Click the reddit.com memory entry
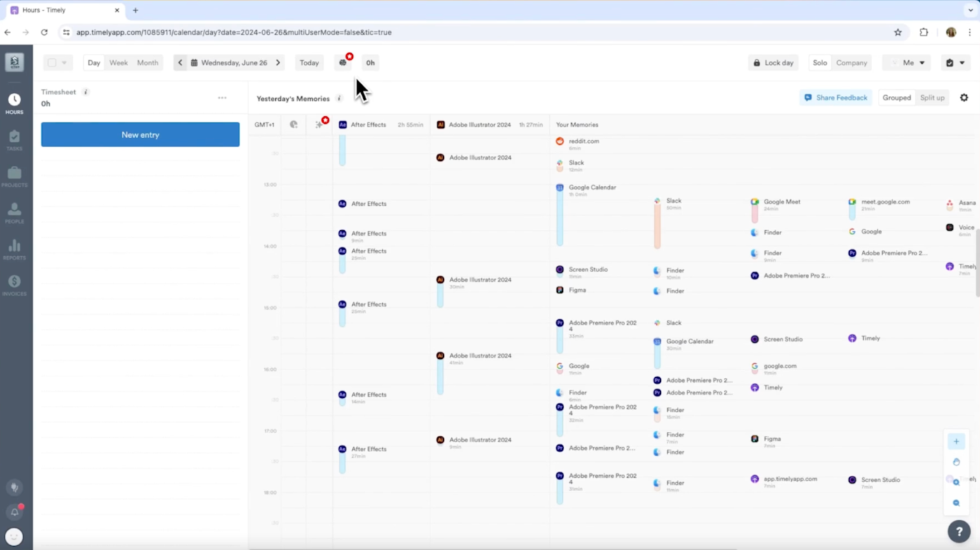Viewport: 980px width, 550px height. tap(577, 143)
